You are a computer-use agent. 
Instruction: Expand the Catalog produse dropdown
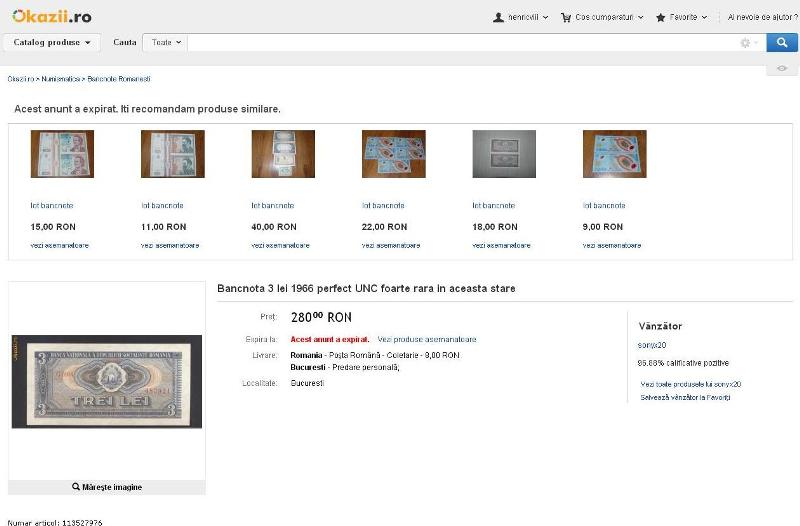52,42
